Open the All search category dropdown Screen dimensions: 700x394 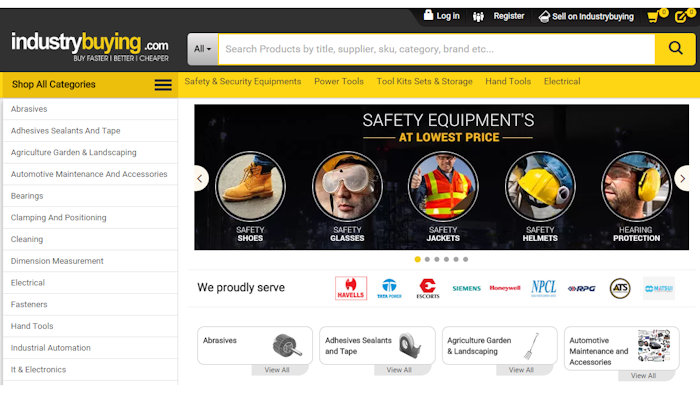click(203, 49)
